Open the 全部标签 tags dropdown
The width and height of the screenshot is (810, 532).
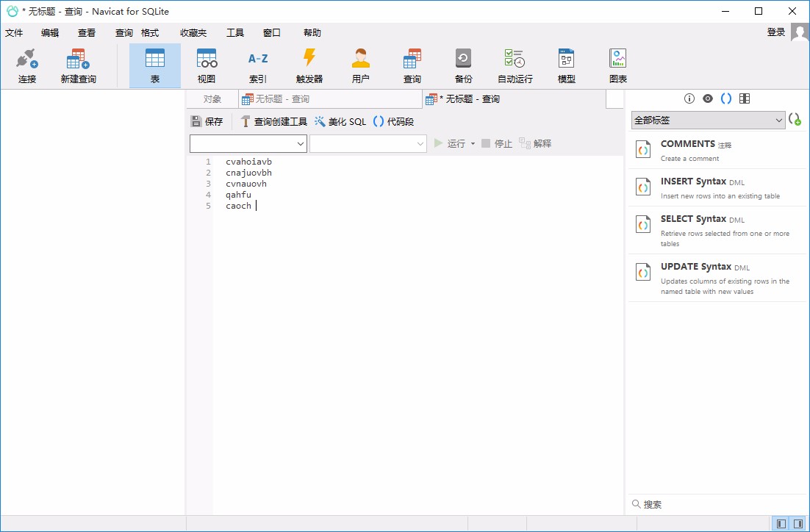(x=709, y=121)
